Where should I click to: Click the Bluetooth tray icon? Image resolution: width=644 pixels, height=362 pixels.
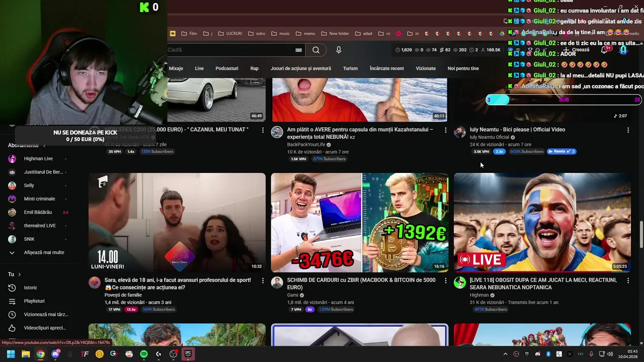coord(548,354)
